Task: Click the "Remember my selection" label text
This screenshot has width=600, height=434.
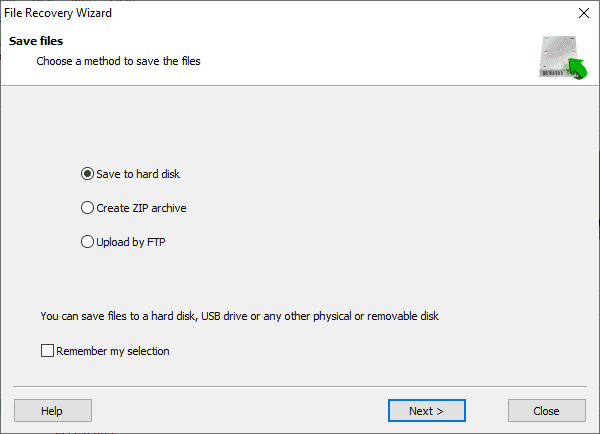Action: (x=113, y=351)
